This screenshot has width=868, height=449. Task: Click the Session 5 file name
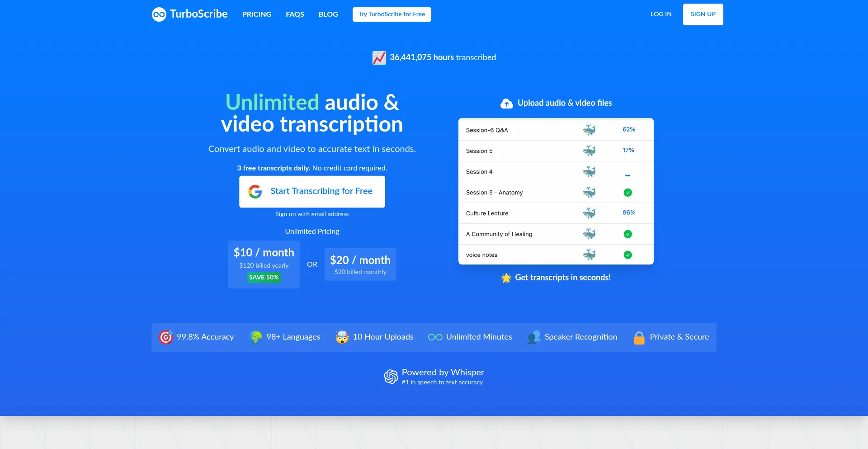479,151
